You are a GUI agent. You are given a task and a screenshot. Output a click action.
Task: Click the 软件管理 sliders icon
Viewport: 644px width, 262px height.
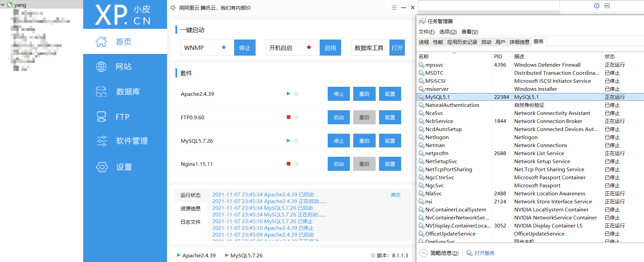(102, 141)
